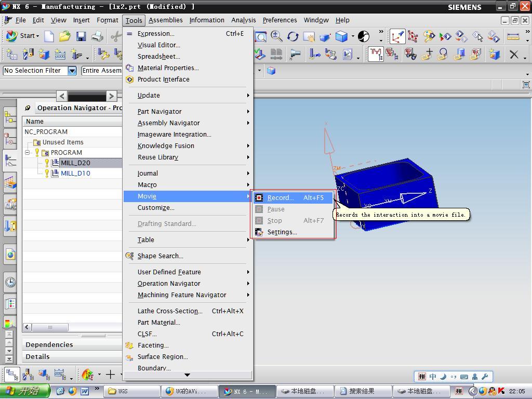Screen dimensions: 532x399
Task: Open the Preferences menu
Action: click(x=280, y=20)
